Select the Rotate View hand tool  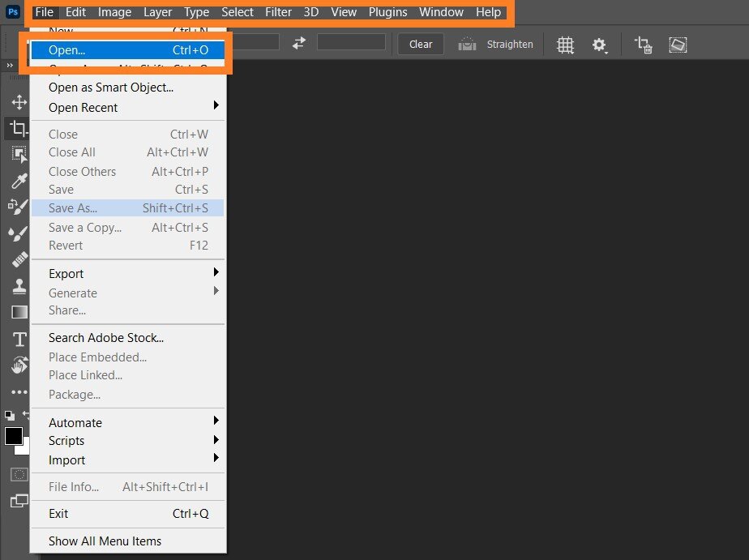pyautogui.click(x=19, y=365)
